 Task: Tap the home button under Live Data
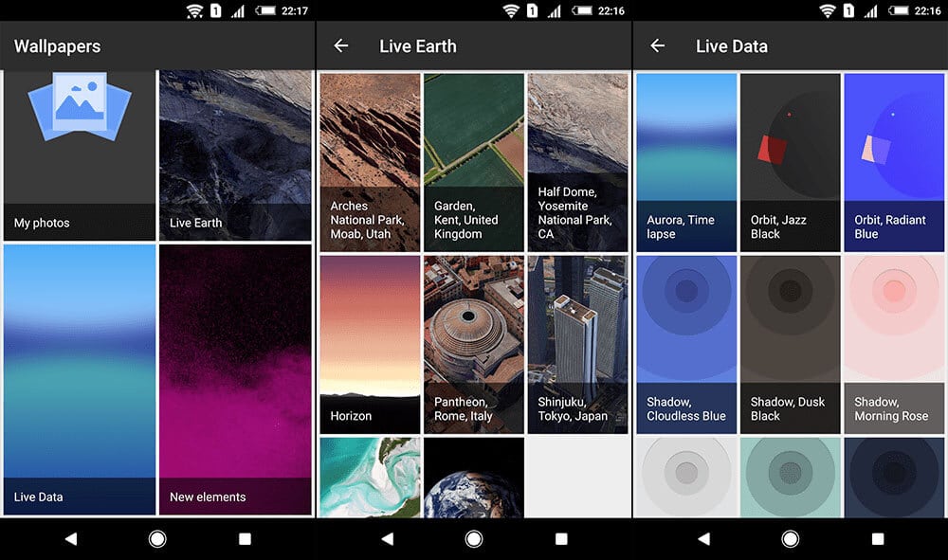tap(791, 539)
